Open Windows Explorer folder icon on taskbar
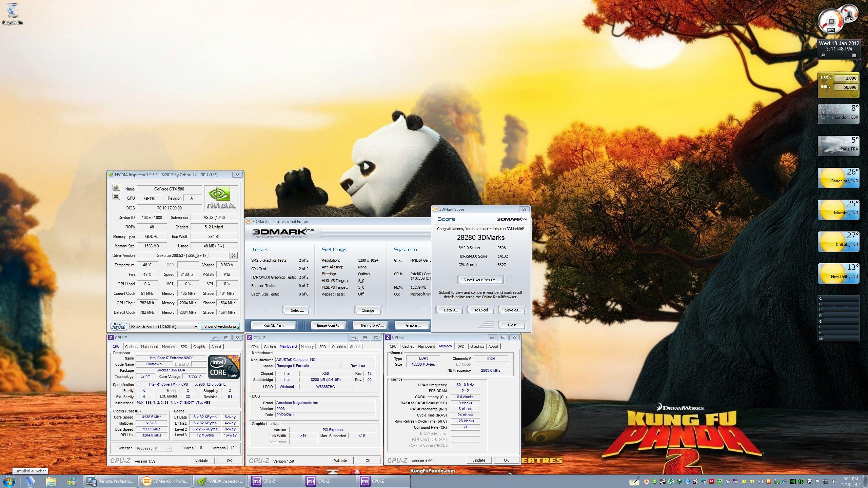Screen dimensions: 868x488 tap(51, 481)
